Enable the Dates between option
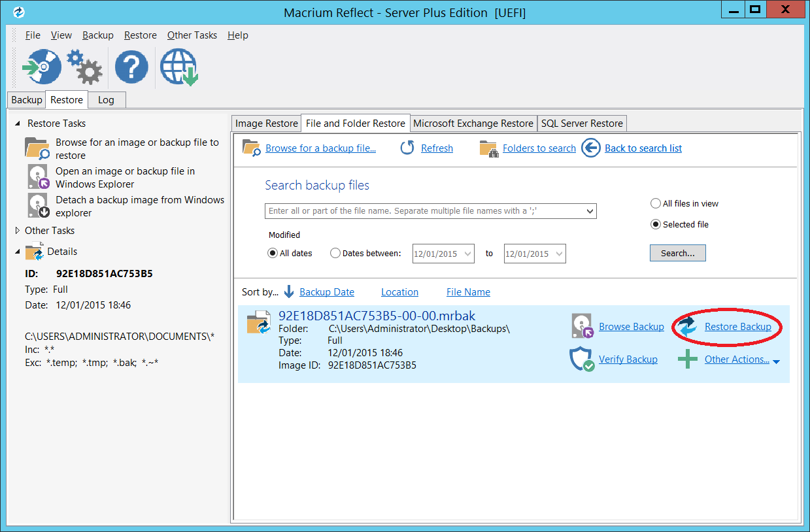This screenshot has width=810, height=532. pos(335,254)
